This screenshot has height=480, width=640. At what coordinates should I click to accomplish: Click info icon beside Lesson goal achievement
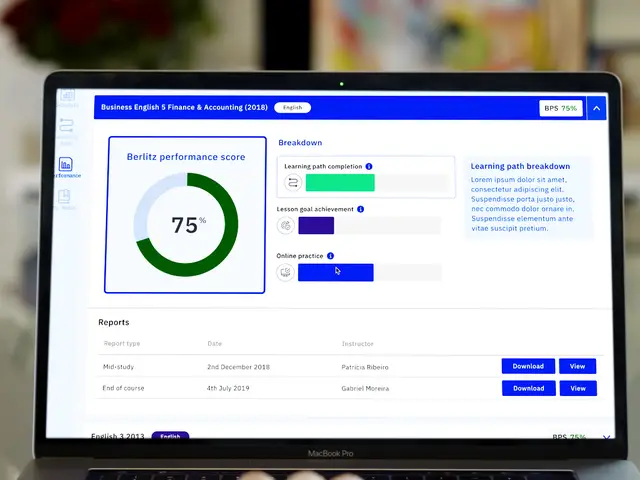pos(360,209)
